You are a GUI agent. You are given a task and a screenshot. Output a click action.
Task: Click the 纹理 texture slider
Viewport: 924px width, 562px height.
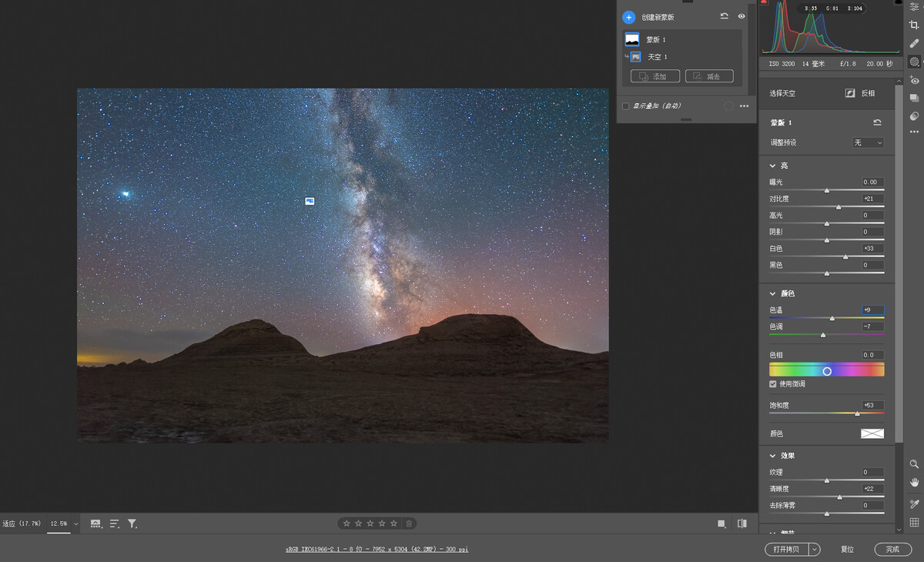[x=827, y=480]
